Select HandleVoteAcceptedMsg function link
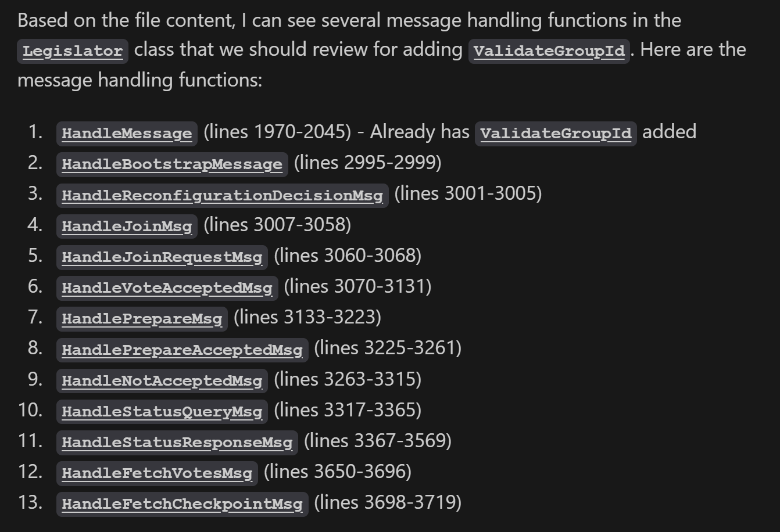The width and height of the screenshot is (780, 532). [167, 287]
